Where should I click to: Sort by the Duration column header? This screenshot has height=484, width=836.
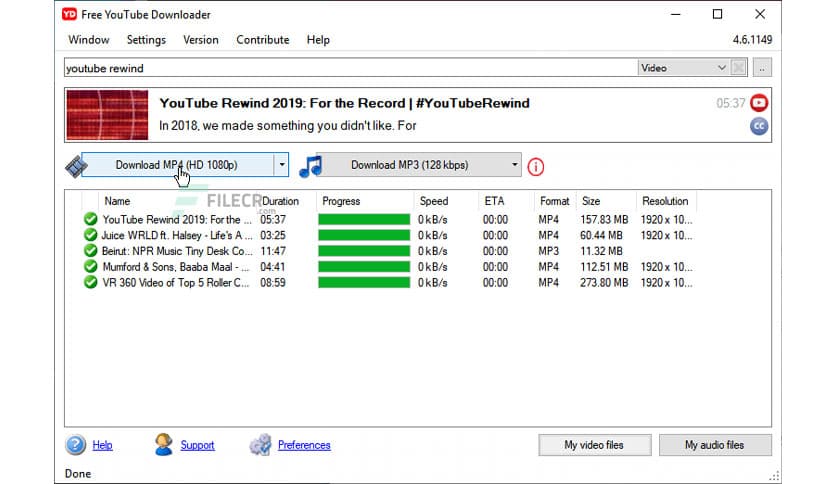[280, 201]
